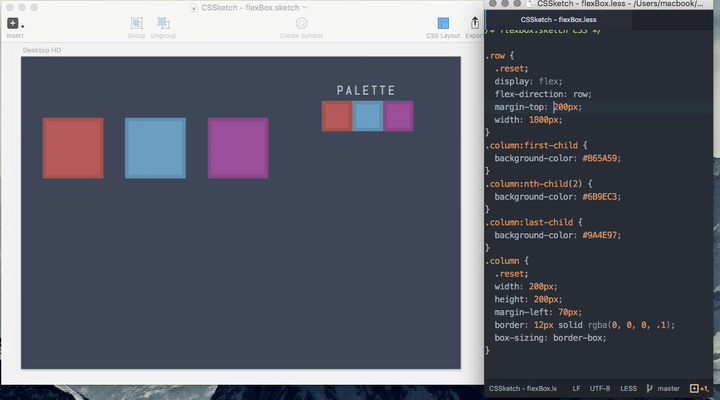720x400 pixels.
Task: Select the large purple square on canvas
Action: point(238,148)
